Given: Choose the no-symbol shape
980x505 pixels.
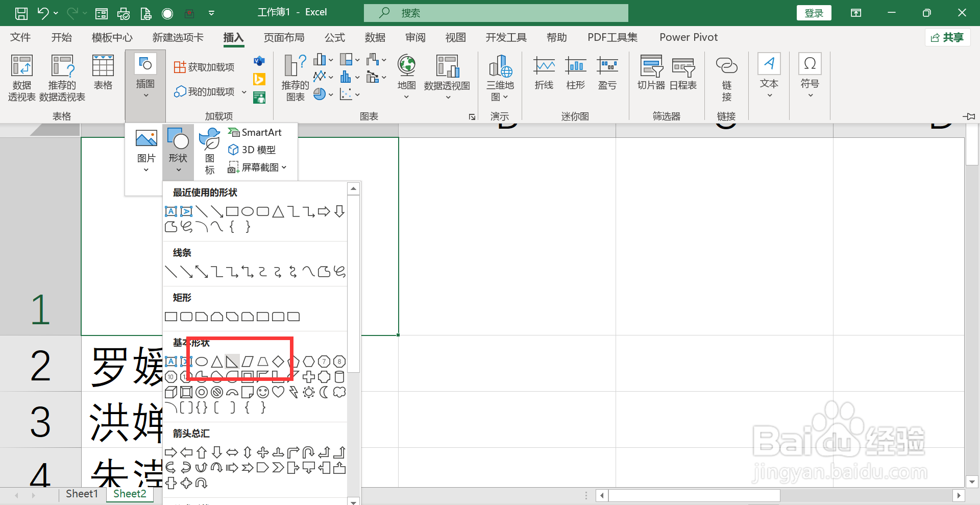Looking at the screenshot, I should [x=217, y=392].
